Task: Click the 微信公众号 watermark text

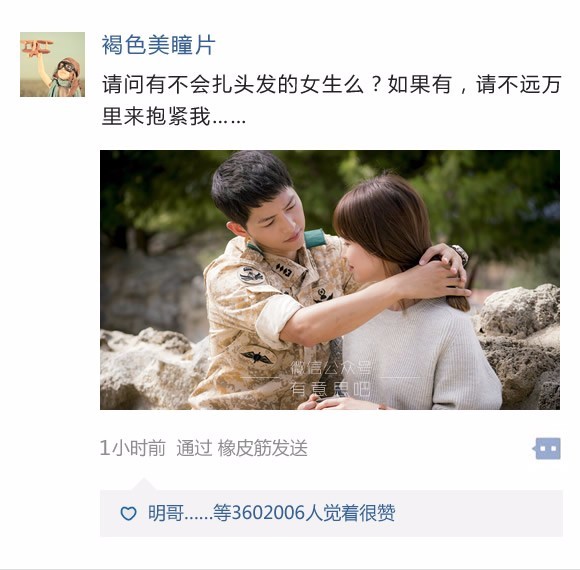Action: coord(330,367)
